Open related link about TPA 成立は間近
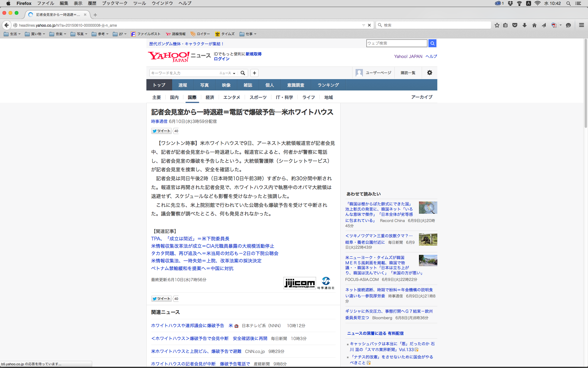Image resolution: width=588 pixels, height=368 pixels. pos(190,239)
